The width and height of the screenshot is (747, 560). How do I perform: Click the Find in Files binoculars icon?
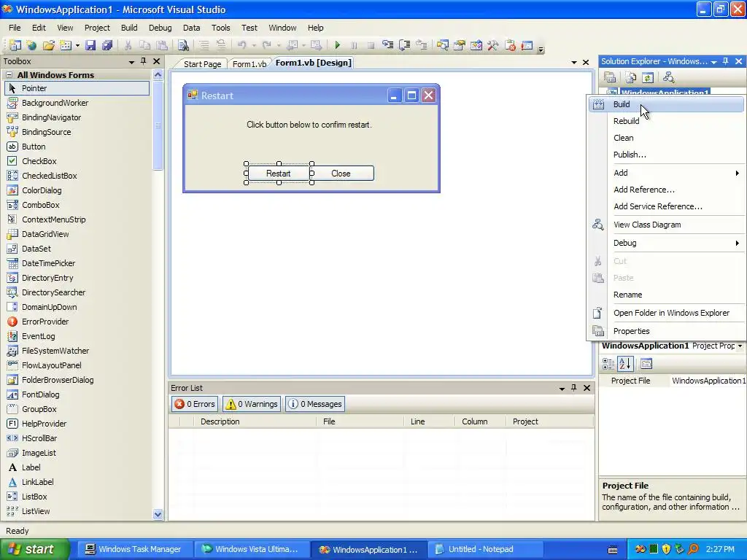183,45
